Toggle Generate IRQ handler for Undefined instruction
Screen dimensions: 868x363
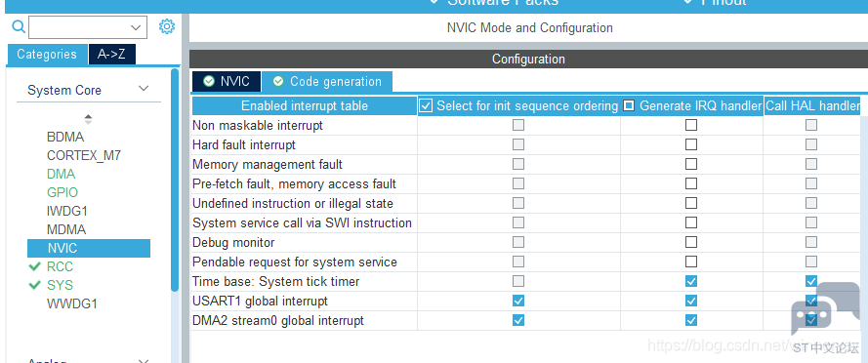691,203
